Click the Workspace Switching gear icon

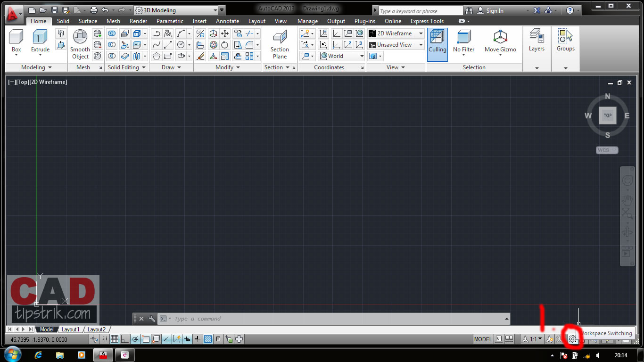[x=573, y=338]
